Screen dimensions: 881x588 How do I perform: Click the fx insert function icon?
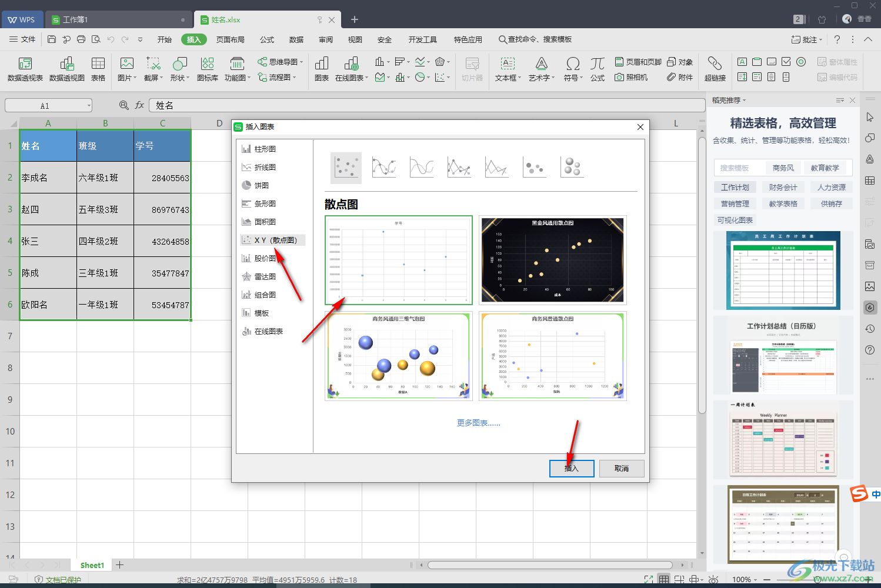139,105
